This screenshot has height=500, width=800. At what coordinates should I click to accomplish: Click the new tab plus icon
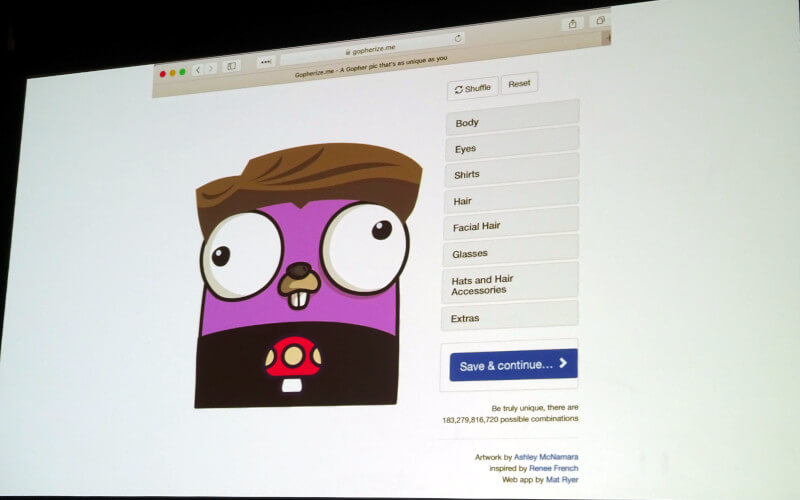coord(607,37)
